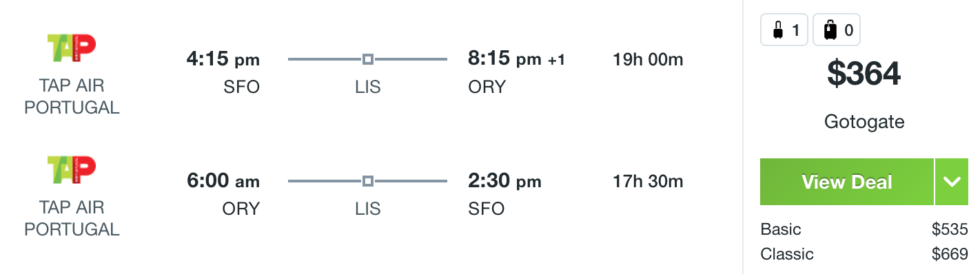Click the 6:00 am ORY departure time
Image resolution: width=980 pixels, height=274 pixels.
[x=223, y=181]
